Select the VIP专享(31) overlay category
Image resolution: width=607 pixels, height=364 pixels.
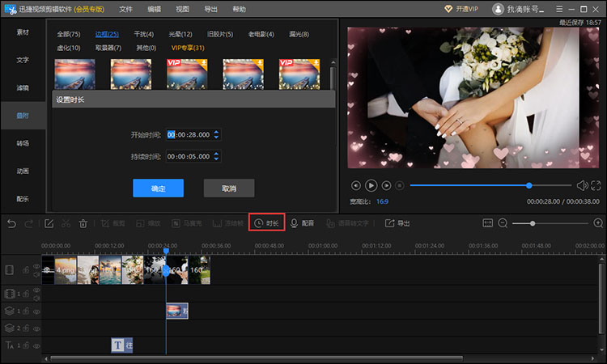tap(188, 48)
